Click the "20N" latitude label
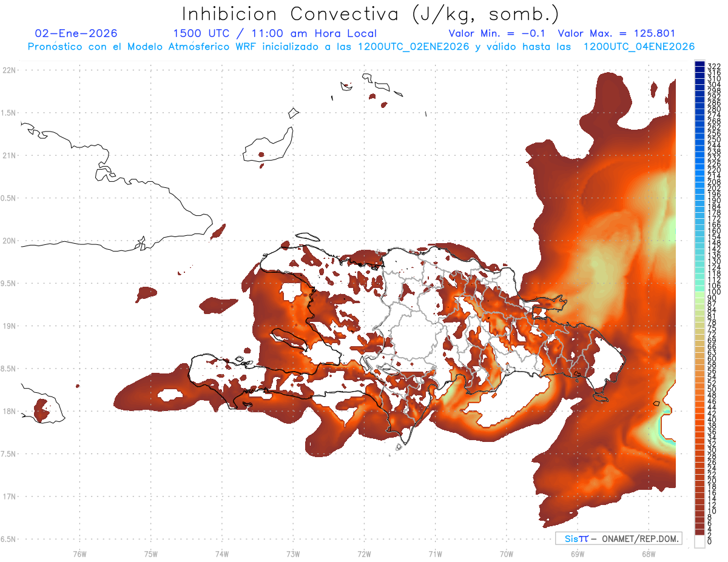Image resolution: width=728 pixels, height=562 pixels. [8, 241]
